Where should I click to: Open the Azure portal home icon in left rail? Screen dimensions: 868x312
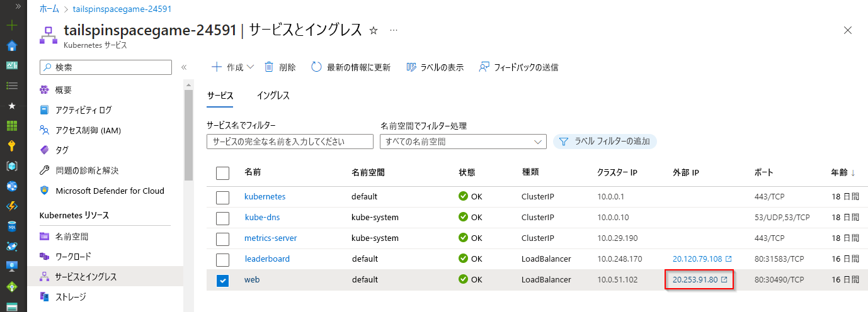(x=12, y=46)
